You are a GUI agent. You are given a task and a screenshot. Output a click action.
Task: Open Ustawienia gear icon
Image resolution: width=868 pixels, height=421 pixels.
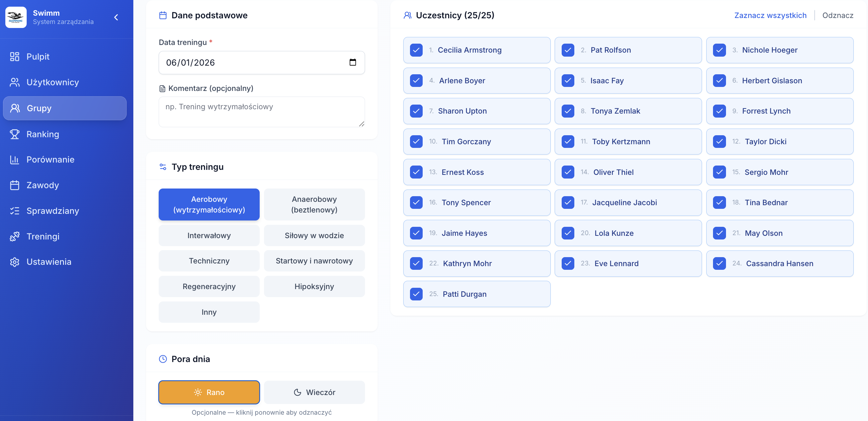14,262
